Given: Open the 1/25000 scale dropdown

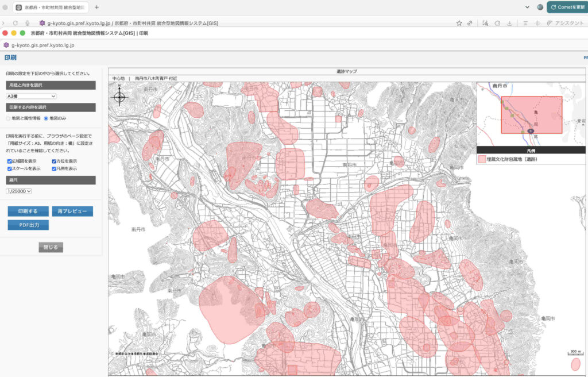Looking at the screenshot, I should point(19,191).
